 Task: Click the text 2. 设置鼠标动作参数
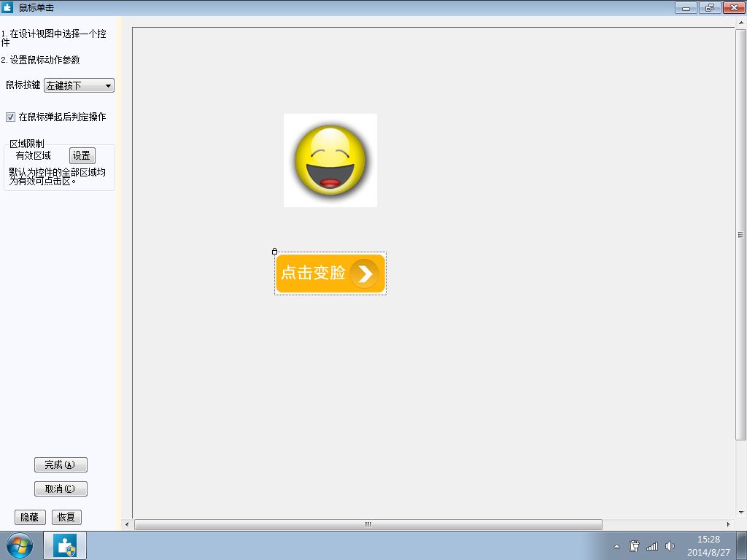point(41,60)
